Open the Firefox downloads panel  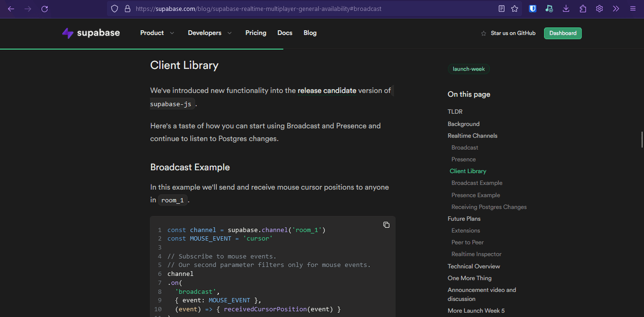[566, 9]
